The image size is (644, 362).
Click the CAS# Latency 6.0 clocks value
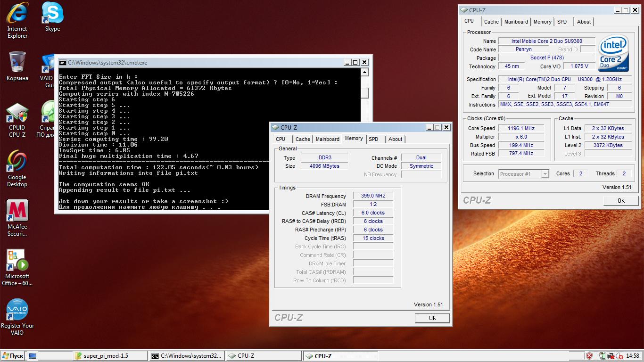click(x=373, y=213)
